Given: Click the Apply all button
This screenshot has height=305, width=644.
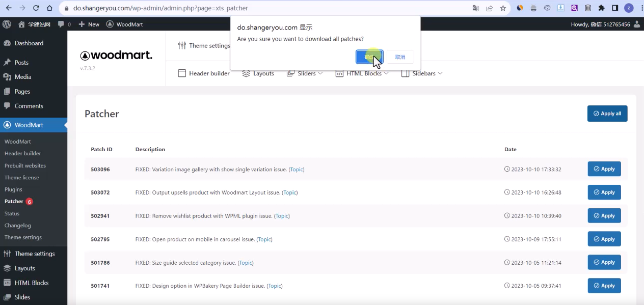Looking at the screenshot, I should pos(607,114).
